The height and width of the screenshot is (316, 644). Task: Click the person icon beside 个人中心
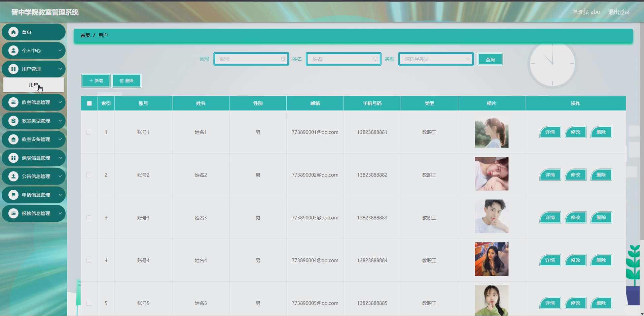tap(13, 51)
